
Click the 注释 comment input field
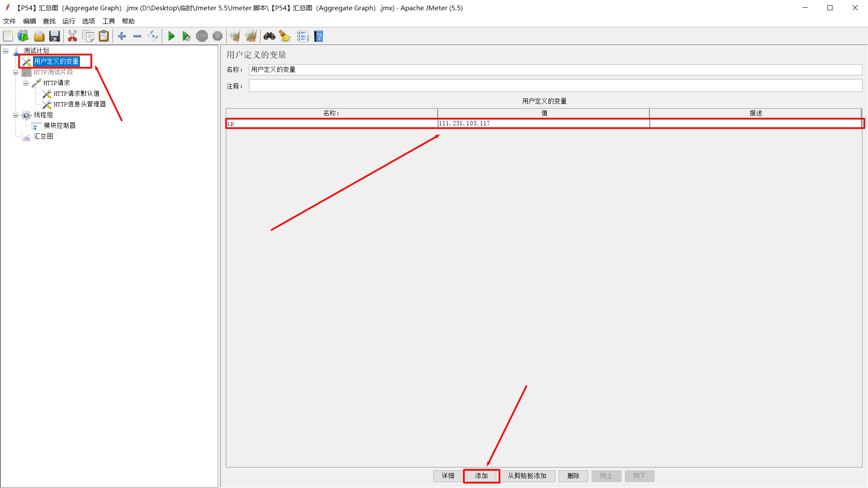click(555, 86)
